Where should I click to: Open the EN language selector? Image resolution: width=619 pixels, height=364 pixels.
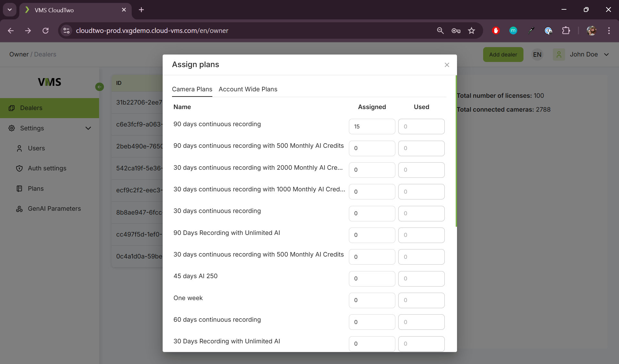coord(537,55)
